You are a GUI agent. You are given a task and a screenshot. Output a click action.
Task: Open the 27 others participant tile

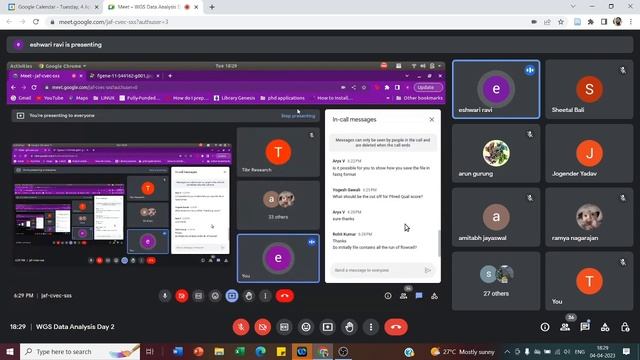(496, 281)
